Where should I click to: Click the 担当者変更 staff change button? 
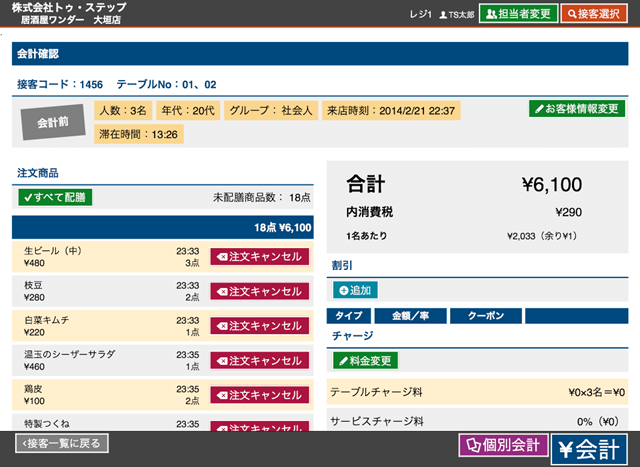click(518, 14)
